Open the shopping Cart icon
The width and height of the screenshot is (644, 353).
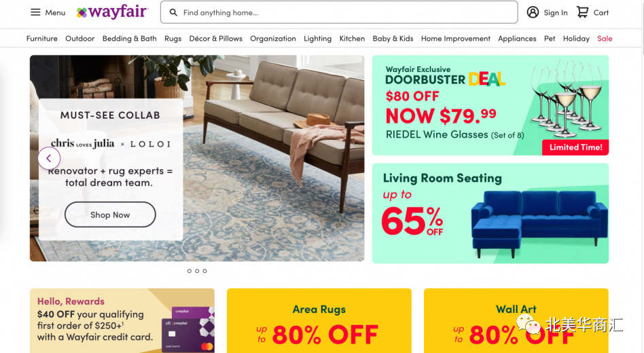tap(582, 12)
